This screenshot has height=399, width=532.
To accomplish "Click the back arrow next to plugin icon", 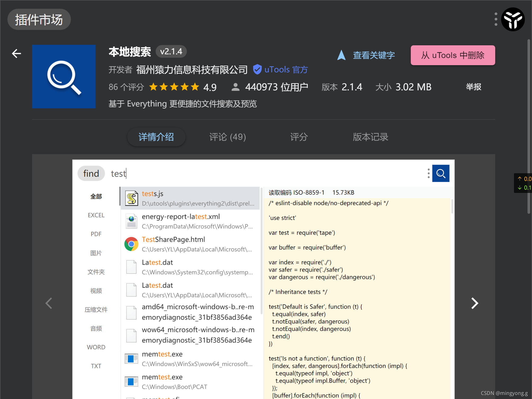I will tap(16, 53).
